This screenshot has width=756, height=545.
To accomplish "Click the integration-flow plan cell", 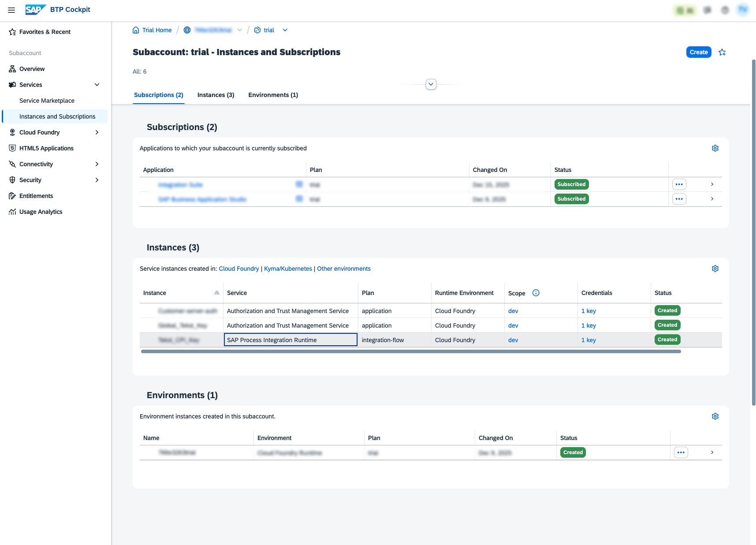I will pos(395,340).
